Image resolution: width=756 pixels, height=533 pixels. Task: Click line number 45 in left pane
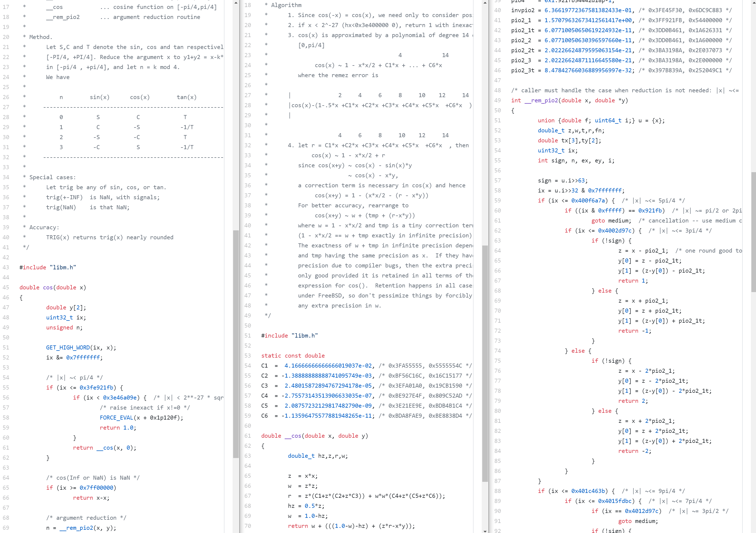click(x=6, y=287)
